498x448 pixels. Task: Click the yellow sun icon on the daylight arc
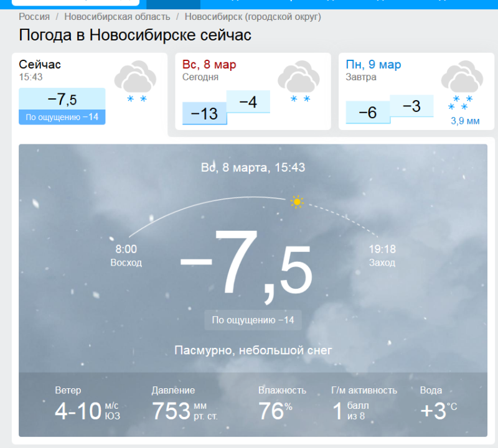click(297, 202)
